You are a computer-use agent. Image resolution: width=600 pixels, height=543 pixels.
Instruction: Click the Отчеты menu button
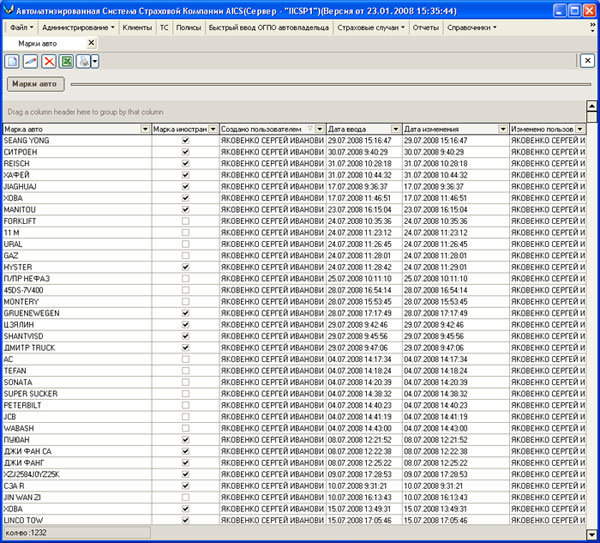tap(426, 28)
